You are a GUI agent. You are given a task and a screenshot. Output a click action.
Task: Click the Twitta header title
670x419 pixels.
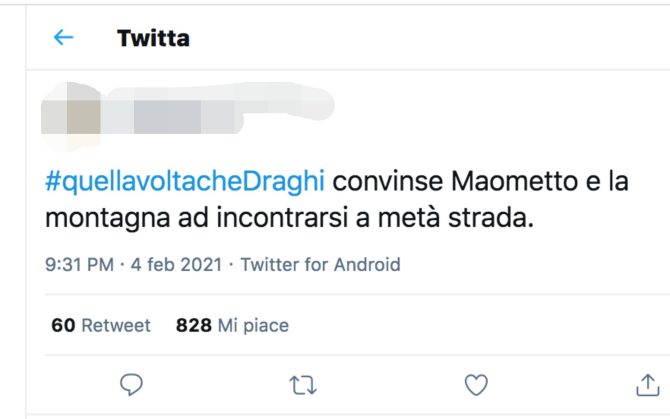pyautogui.click(x=153, y=39)
